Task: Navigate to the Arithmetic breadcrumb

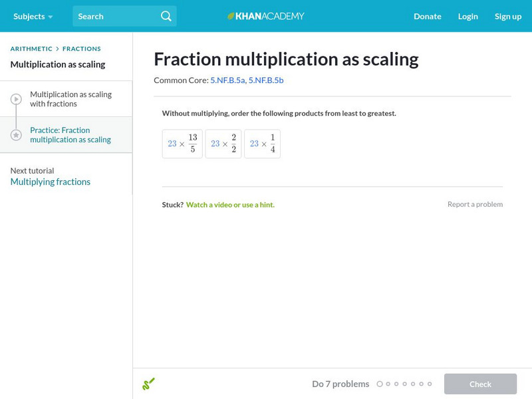Action: [31, 49]
